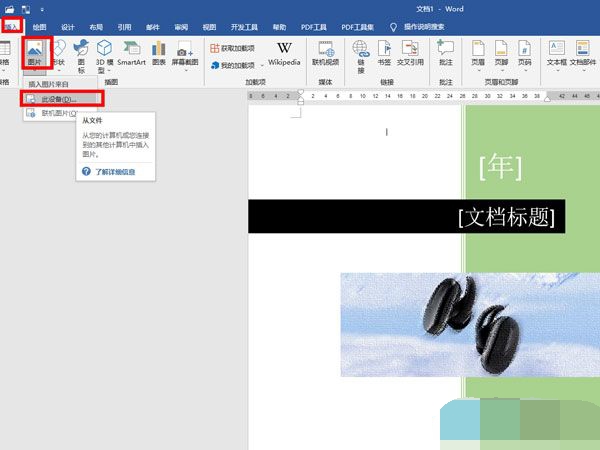This screenshot has height=450, width=600.
Task: Switch to the Design (设计) tab
Action: 68,27
